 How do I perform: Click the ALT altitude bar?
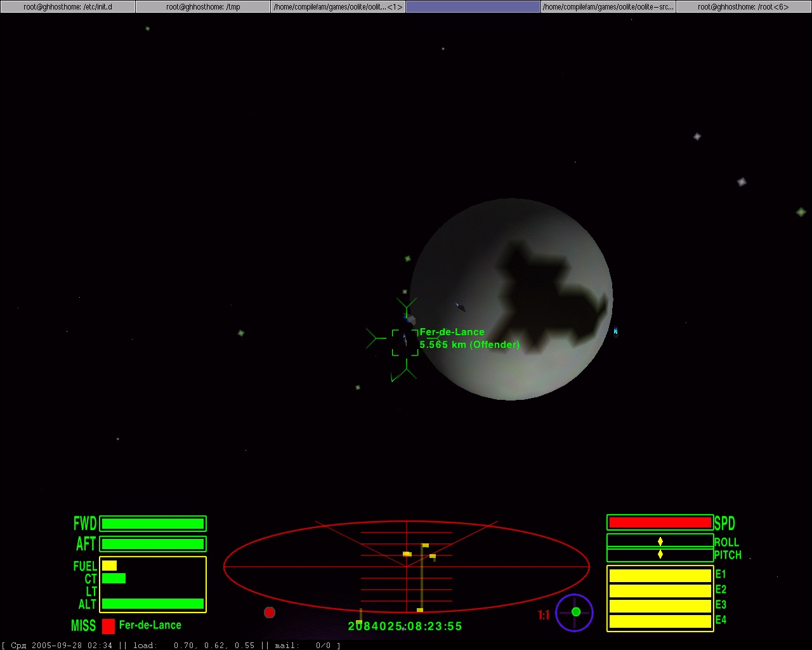[x=153, y=604]
